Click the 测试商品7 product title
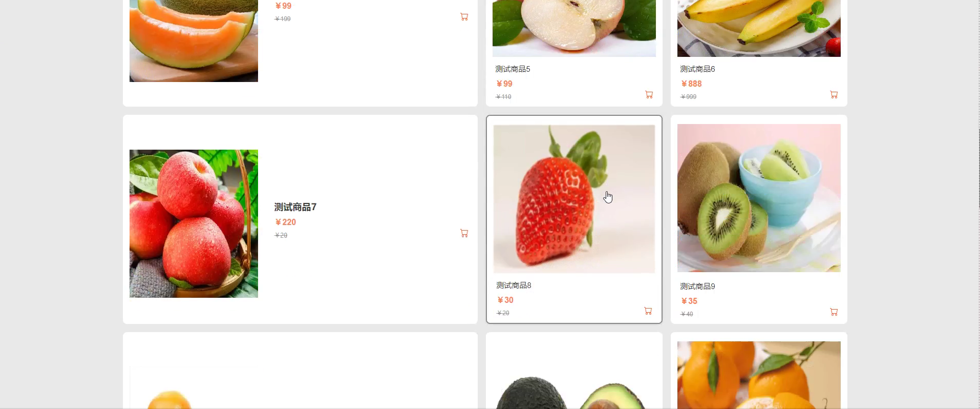 point(295,207)
